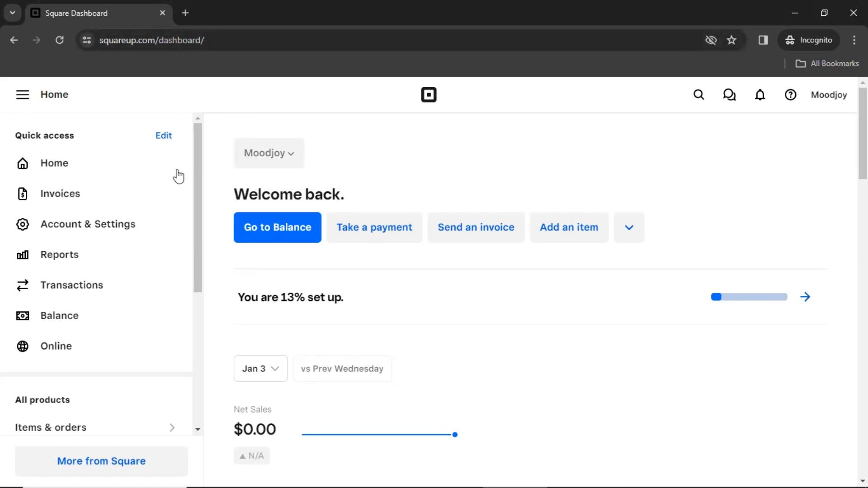Toggle the left sidebar hamburger menu
This screenshot has height=488, width=868.
[22, 94]
